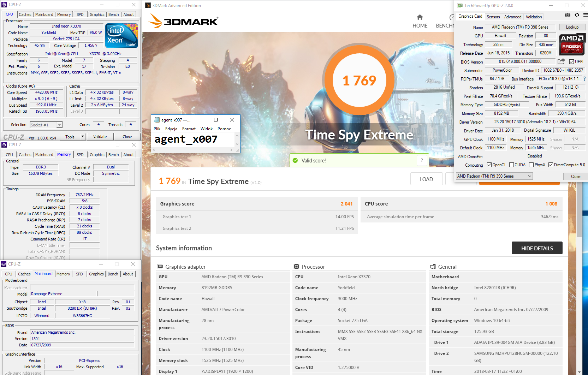Open the Edycja menu in Notepad
Image resolution: width=588 pixels, height=375 pixels.
point(171,129)
